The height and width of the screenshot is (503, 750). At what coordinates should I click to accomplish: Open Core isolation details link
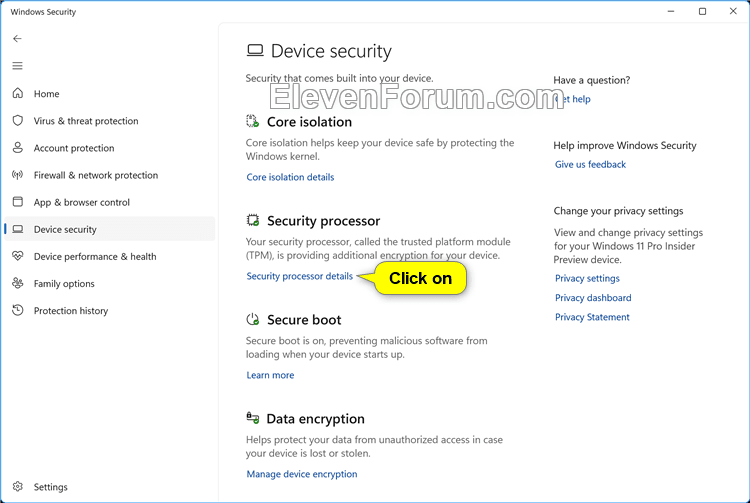pyautogui.click(x=290, y=177)
